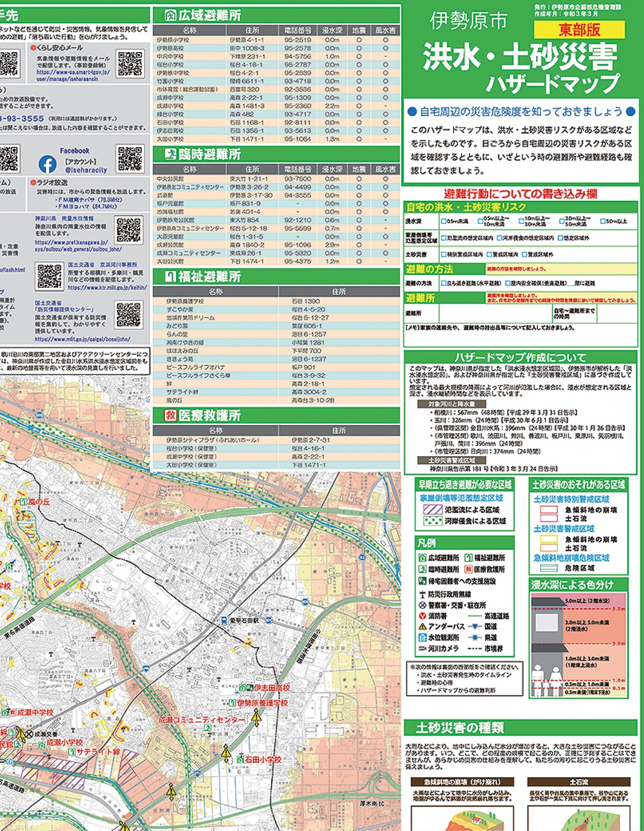Click the 消防署 icon in the legend

[x=422, y=616]
